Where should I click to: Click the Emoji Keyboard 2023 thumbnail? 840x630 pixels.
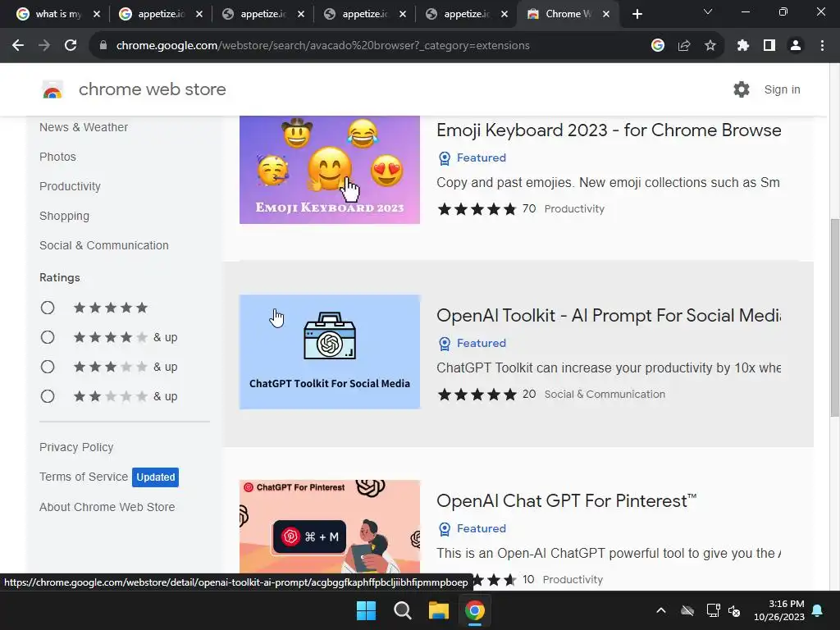(330, 169)
